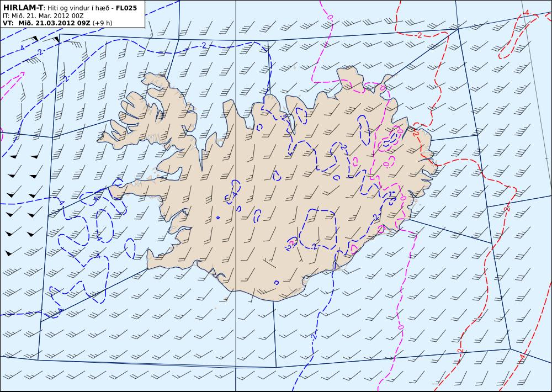Click the "FL025" flight level label
The image size is (552, 392).
point(126,8)
